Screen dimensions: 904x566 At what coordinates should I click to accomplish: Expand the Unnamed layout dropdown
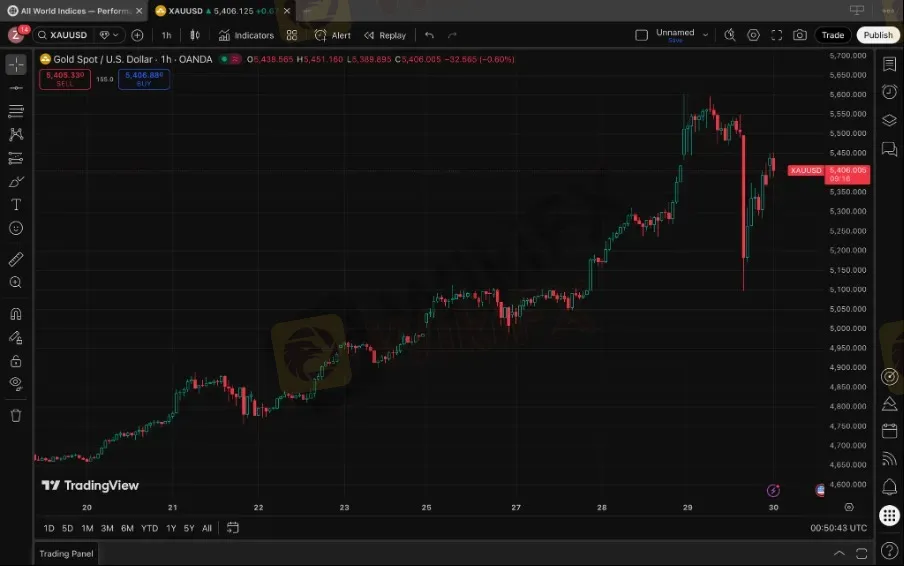tap(706, 34)
